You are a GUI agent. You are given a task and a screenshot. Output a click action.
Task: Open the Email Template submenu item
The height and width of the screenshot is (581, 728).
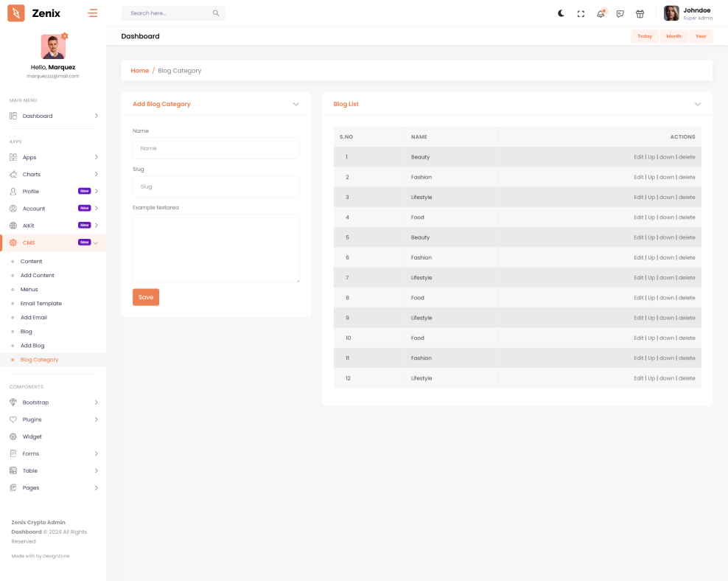pos(41,304)
